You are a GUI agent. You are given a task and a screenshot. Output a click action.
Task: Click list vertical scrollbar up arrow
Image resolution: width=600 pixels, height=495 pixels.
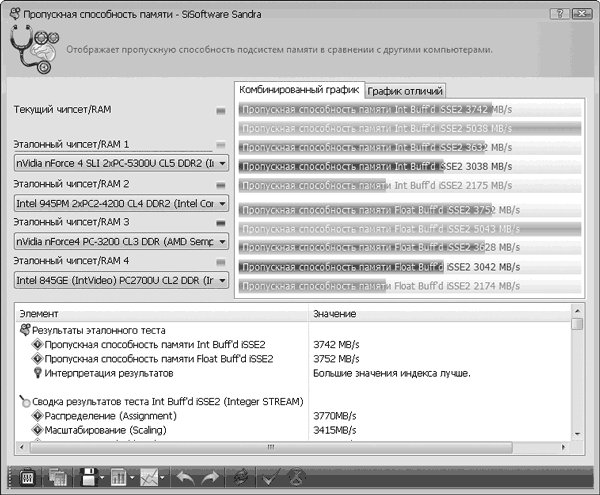[x=577, y=311]
